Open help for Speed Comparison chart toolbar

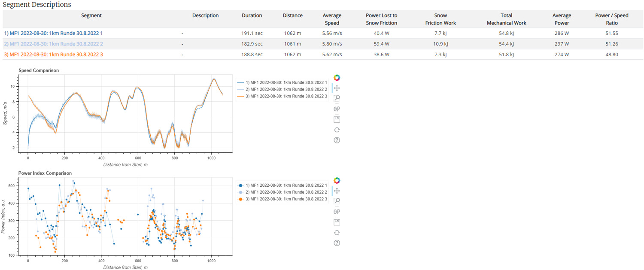[337, 140]
